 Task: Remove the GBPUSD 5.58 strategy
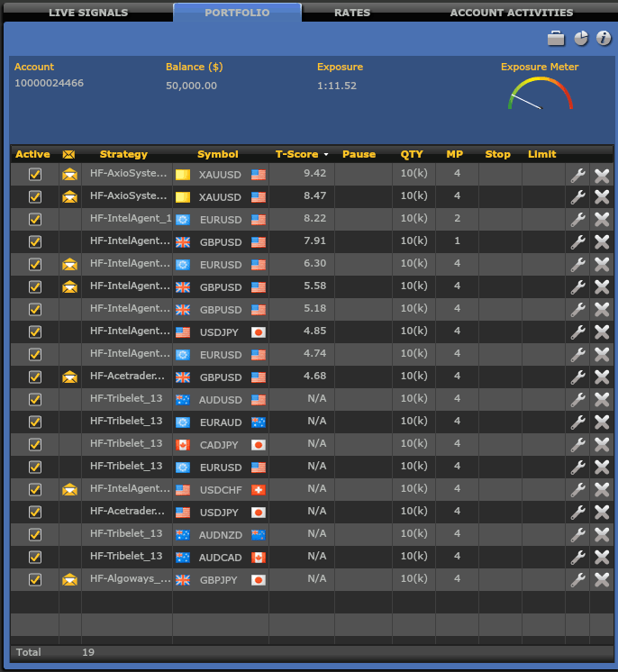click(602, 287)
